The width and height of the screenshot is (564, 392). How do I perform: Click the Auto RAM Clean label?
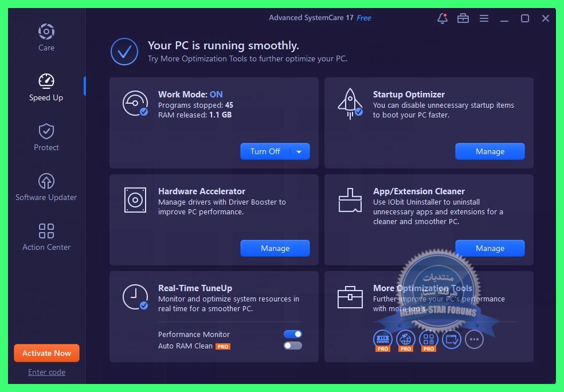[185, 346]
